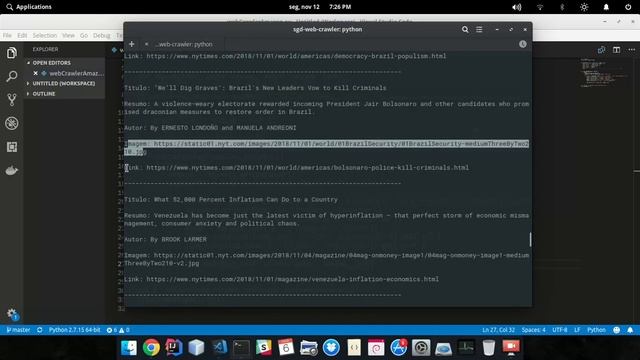Open the Extensions view icon
The image size is (640, 360).
pos(12,147)
